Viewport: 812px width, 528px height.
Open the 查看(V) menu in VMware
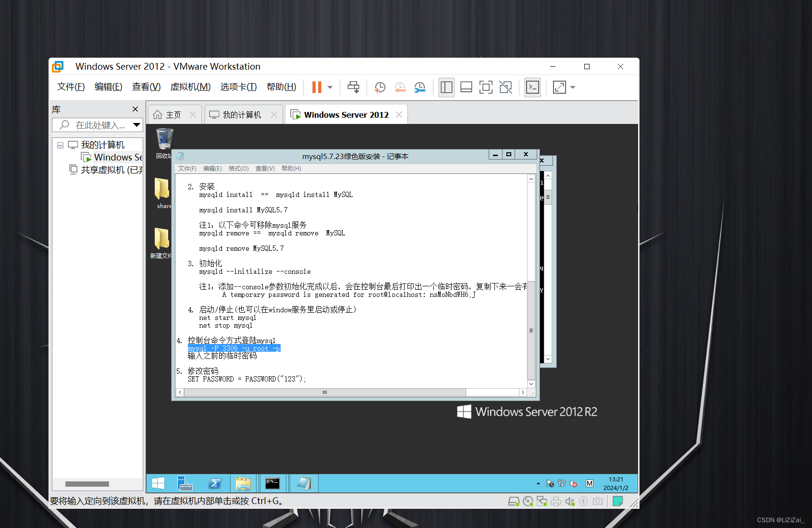[147, 87]
